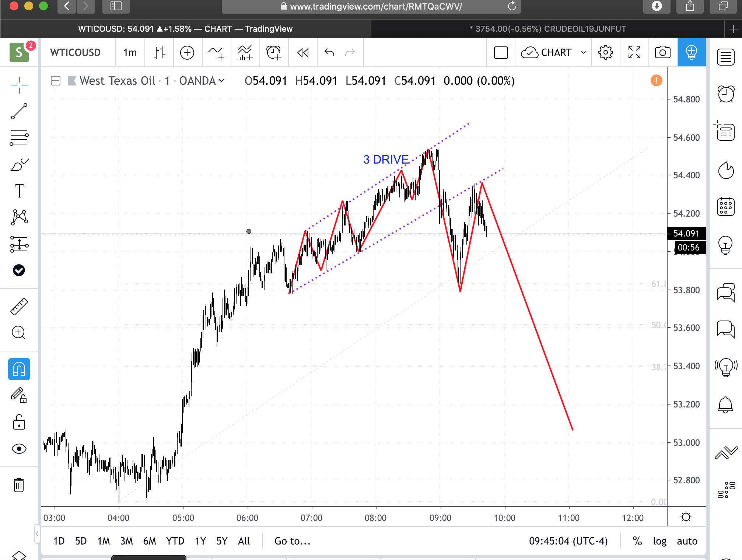This screenshot has width=742, height=560.
Task: Open the public chats panel
Action: [726, 292]
